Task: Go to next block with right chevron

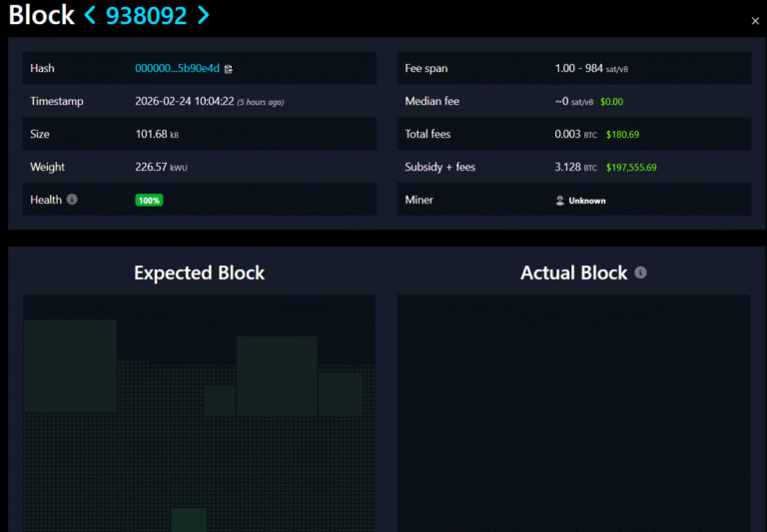Action: (x=203, y=15)
